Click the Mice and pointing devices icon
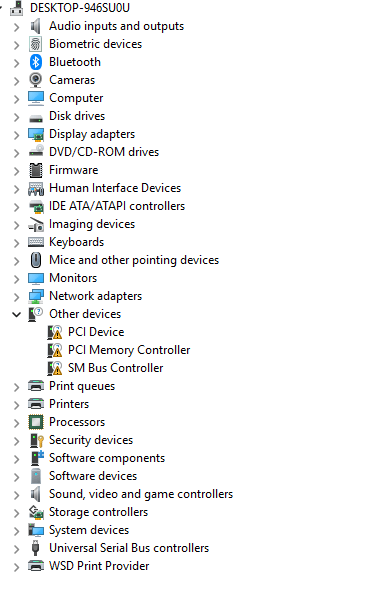The width and height of the screenshot is (365, 596). [x=36, y=260]
